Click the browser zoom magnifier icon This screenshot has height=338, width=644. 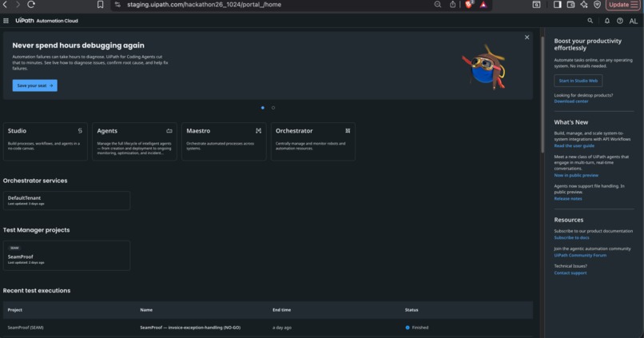438,5
